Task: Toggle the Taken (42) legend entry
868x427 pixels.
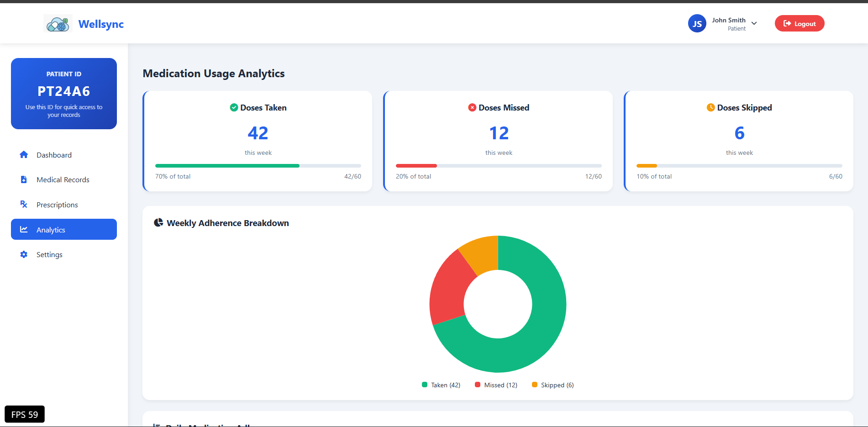Action: [x=441, y=385]
